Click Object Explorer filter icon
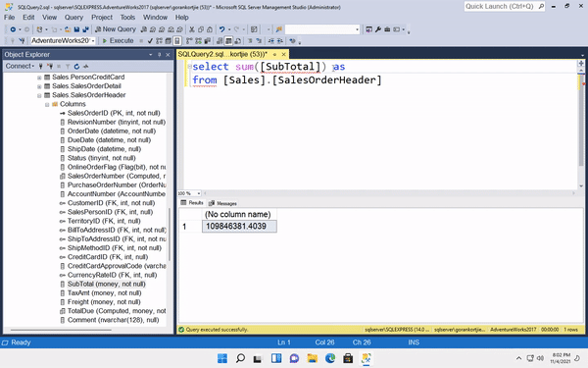588x368 pixels. (68, 67)
